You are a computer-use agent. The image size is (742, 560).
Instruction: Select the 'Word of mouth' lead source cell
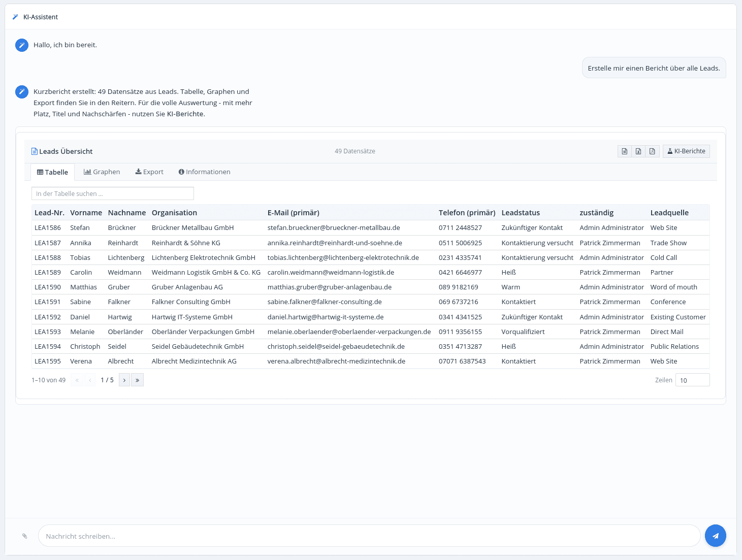click(674, 287)
